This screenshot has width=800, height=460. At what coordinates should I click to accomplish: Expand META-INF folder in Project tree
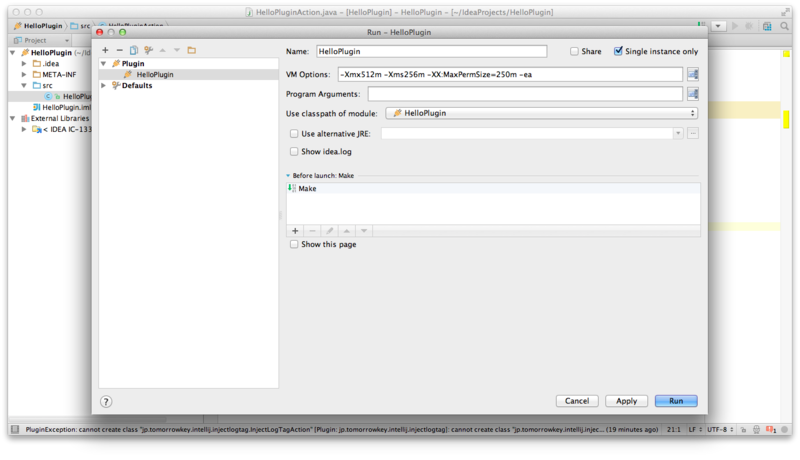[23, 74]
